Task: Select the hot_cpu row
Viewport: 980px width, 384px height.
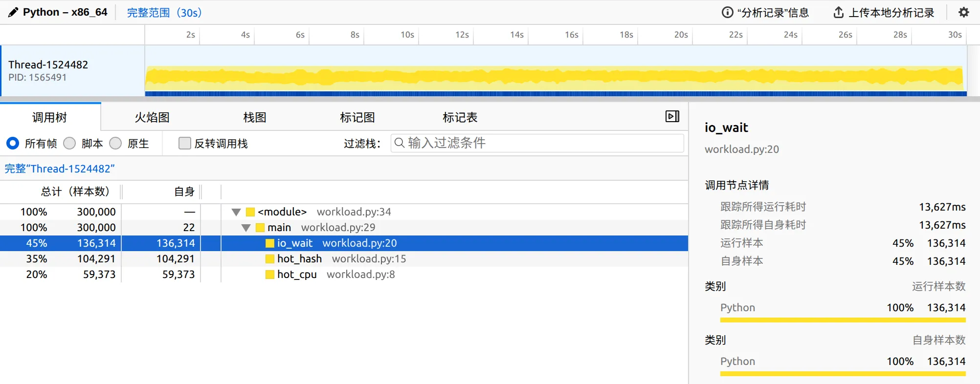Action: [344, 275]
